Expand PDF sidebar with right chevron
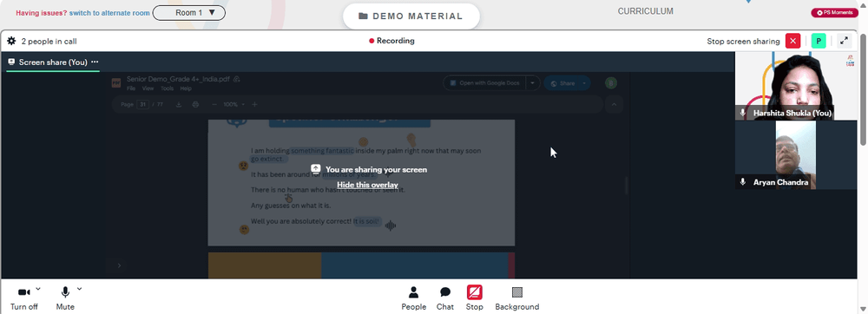 point(119,266)
